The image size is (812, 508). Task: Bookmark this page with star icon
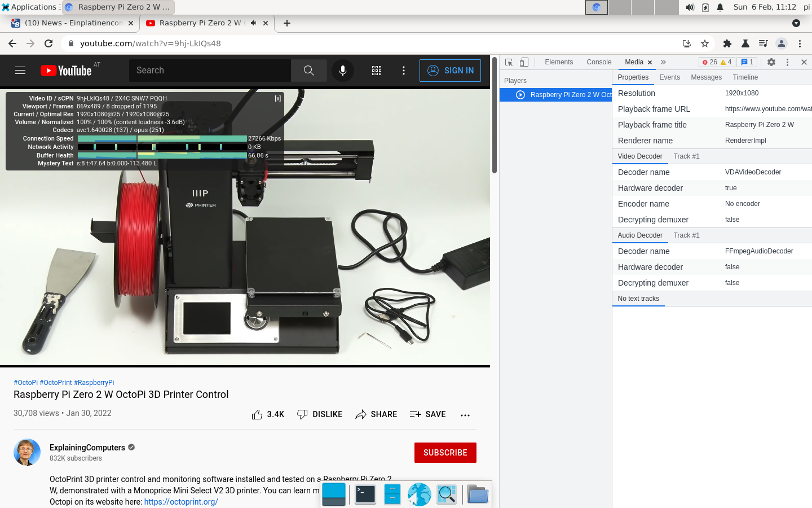704,43
